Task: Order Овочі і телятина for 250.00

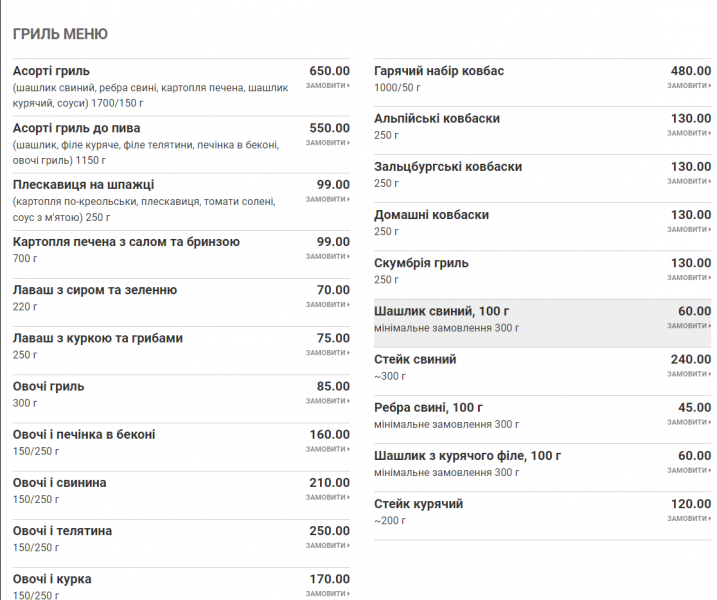Action: [327, 545]
